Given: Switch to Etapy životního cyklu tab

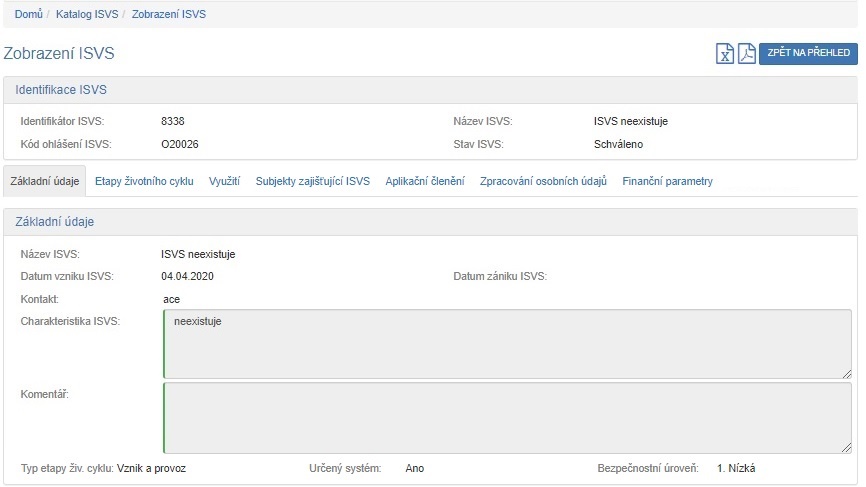Looking at the screenshot, I should click(144, 182).
